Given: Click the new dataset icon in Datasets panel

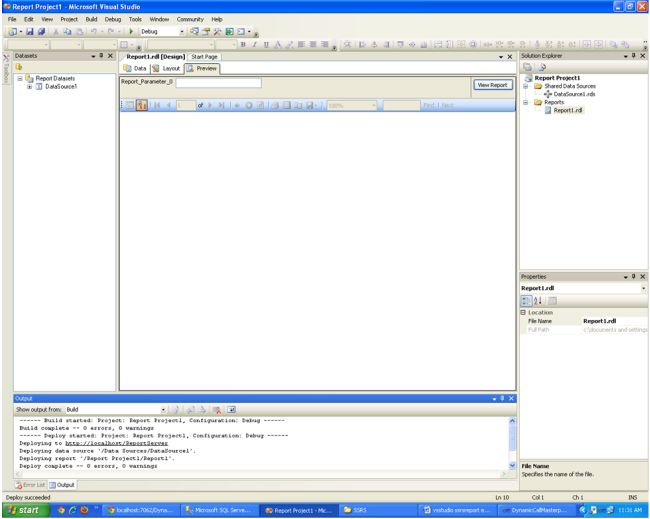Looking at the screenshot, I should (x=19, y=67).
